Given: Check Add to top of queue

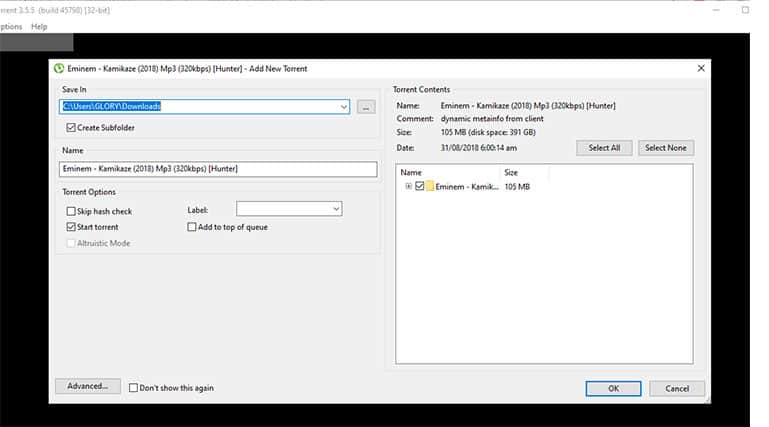Looking at the screenshot, I should (192, 227).
